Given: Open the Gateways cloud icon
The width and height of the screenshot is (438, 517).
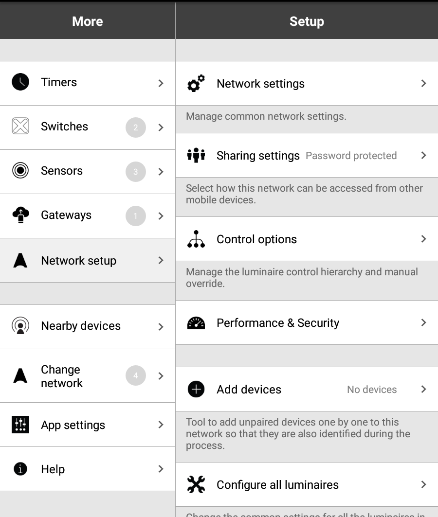Looking at the screenshot, I should [20, 215].
